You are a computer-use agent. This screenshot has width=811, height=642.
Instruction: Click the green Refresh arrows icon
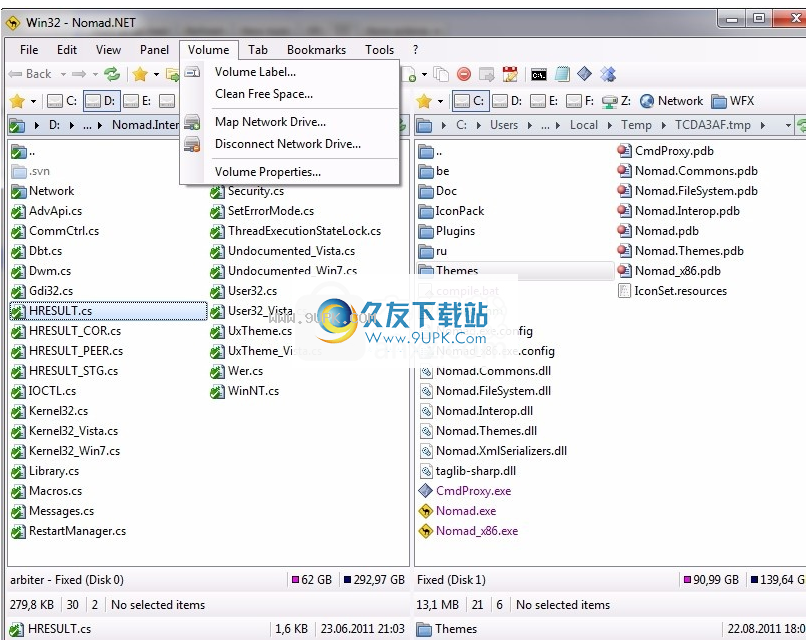(x=112, y=74)
